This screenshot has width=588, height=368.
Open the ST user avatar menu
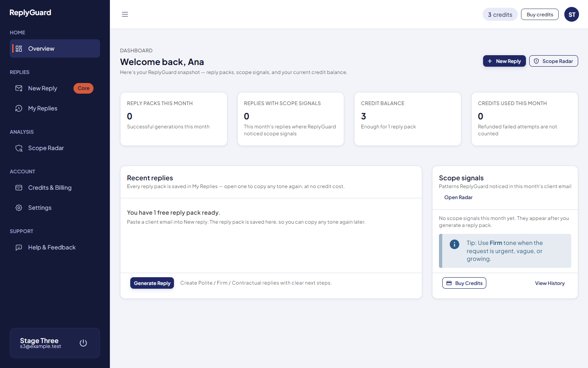click(572, 14)
